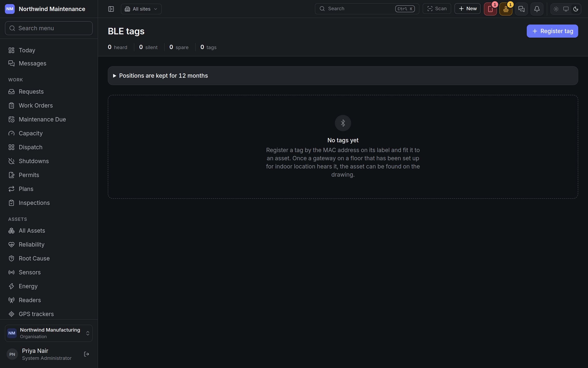588x368 pixels.
Task: Click the Dispatch grid icon
Action: [11, 147]
